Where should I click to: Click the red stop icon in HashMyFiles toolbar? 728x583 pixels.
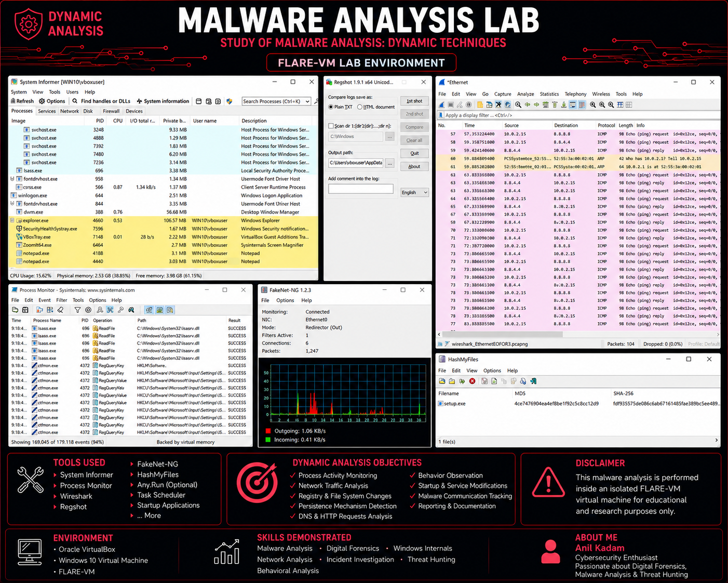pyautogui.click(x=472, y=381)
